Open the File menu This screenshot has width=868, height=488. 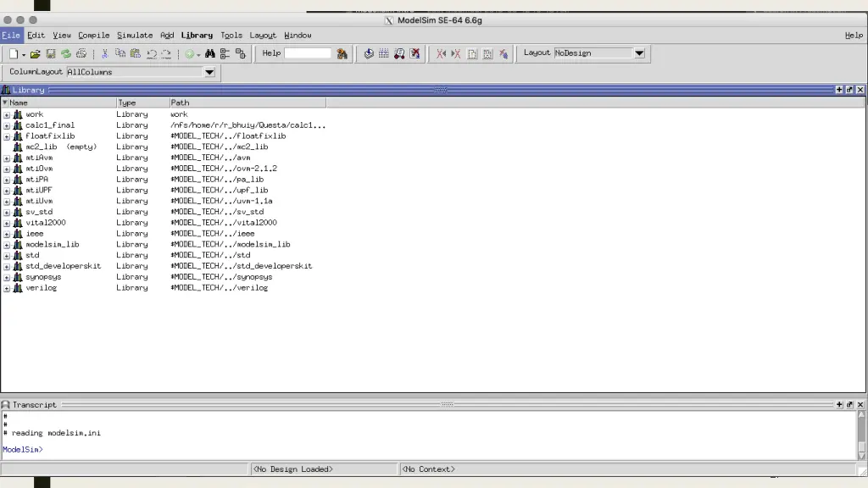click(x=10, y=36)
